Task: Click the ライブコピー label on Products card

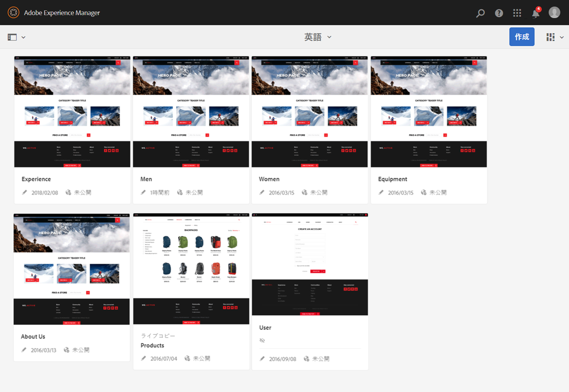Action: (158, 336)
